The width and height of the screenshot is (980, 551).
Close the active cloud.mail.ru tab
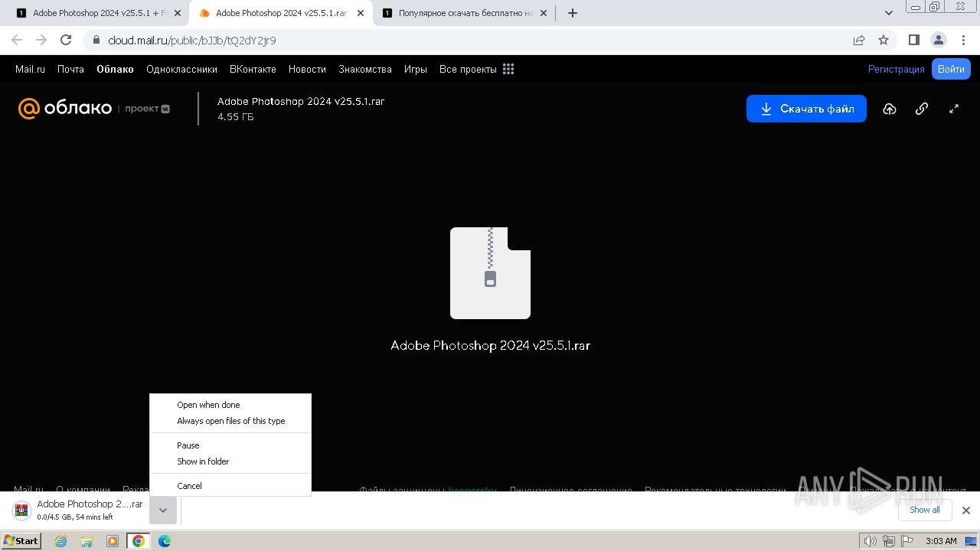[x=361, y=13]
